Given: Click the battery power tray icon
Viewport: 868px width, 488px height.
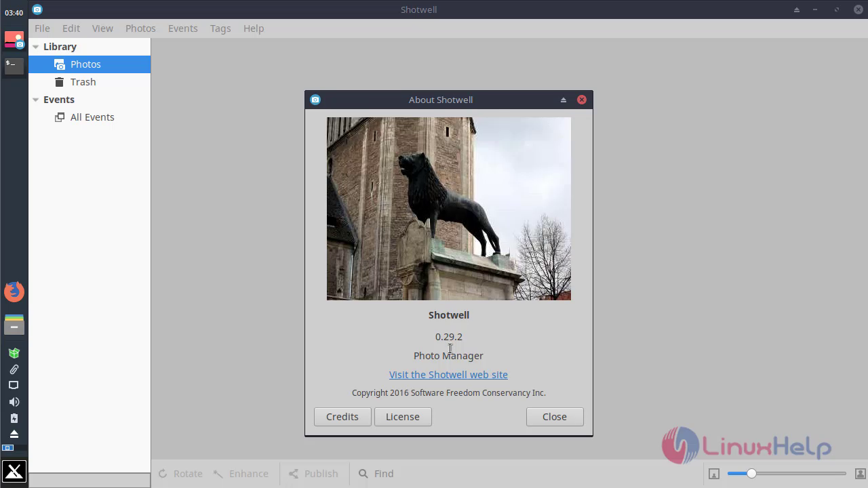Looking at the screenshot, I should click(14, 418).
